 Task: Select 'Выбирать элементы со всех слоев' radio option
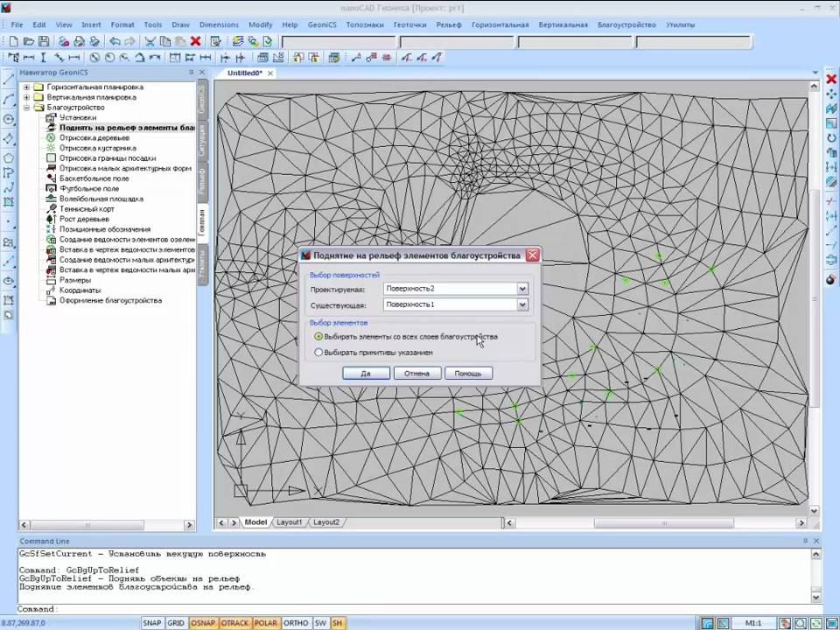[318, 337]
